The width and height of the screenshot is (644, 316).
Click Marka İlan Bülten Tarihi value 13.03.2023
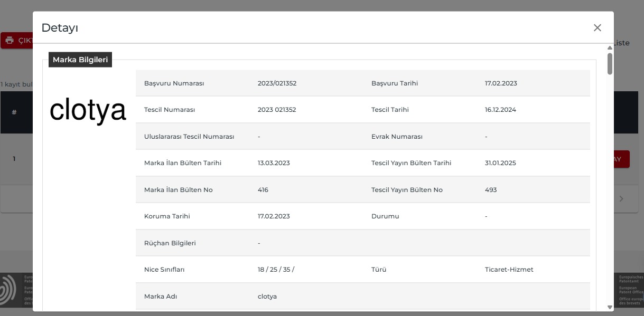[274, 163]
